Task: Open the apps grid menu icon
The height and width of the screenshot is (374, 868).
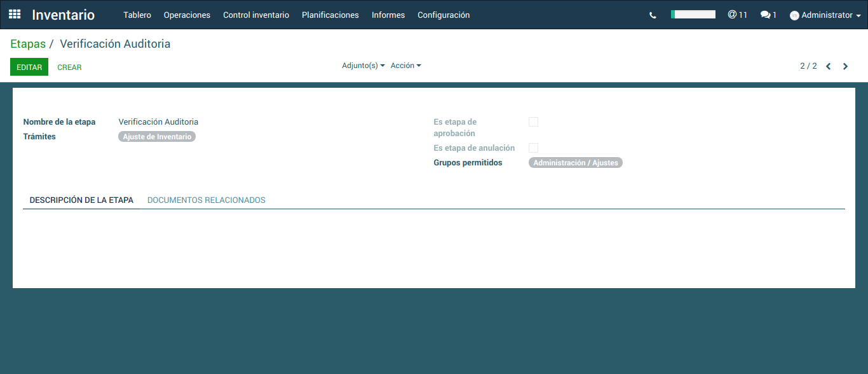Action: 15,14
